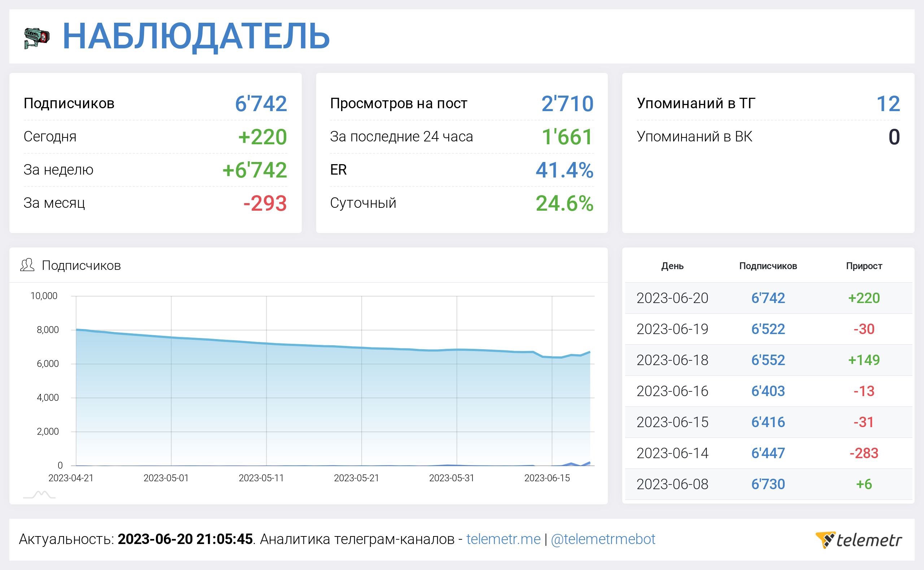Click the За неделю value +6'742
This screenshot has height=570, width=924.
[254, 170]
